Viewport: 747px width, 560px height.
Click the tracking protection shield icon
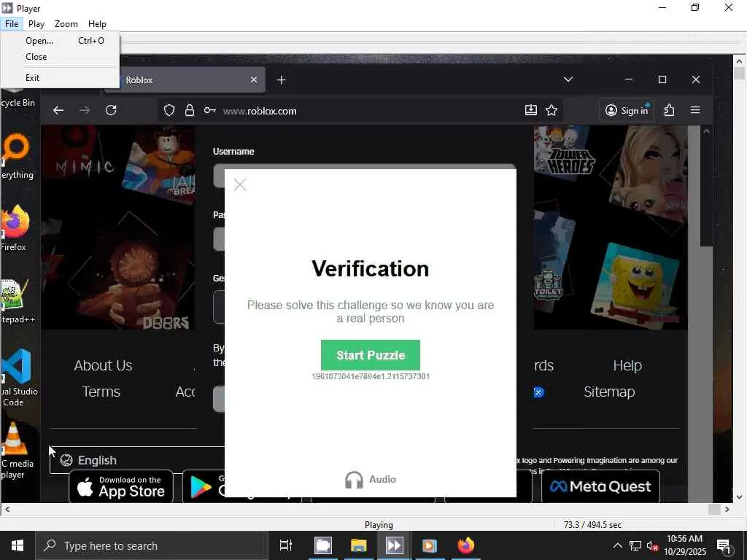(x=169, y=111)
